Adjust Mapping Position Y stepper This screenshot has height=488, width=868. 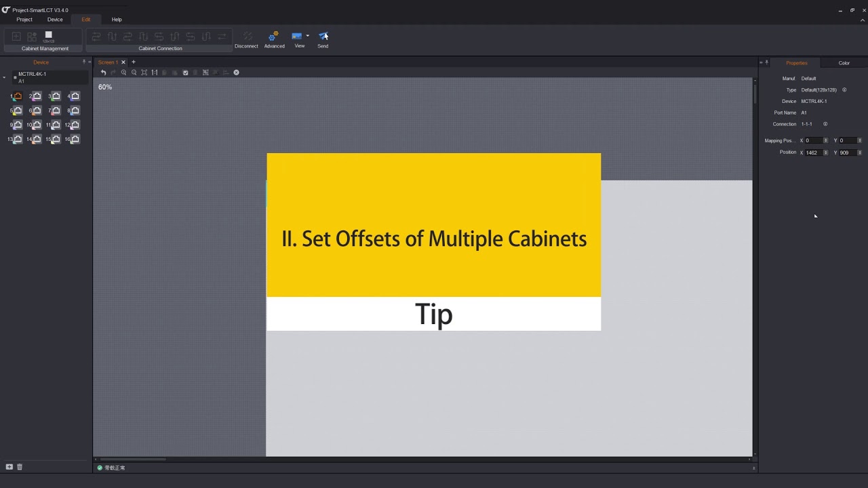(x=860, y=140)
